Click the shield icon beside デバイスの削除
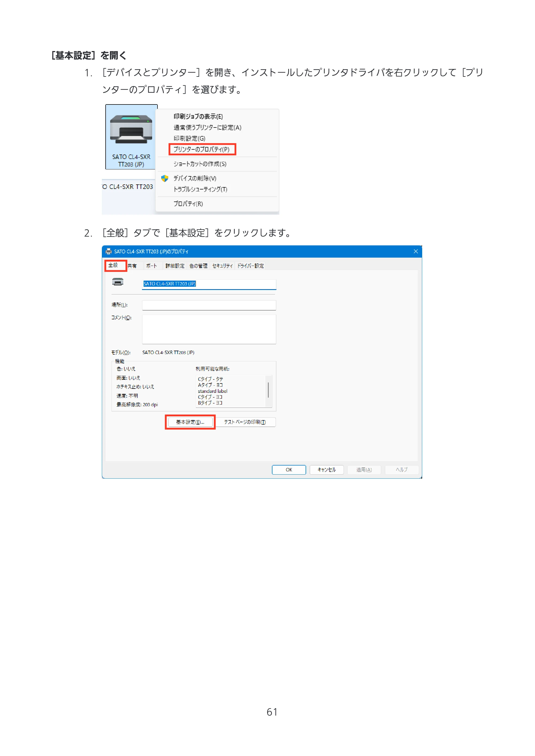The height and width of the screenshot is (756, 535). [165, 179]
